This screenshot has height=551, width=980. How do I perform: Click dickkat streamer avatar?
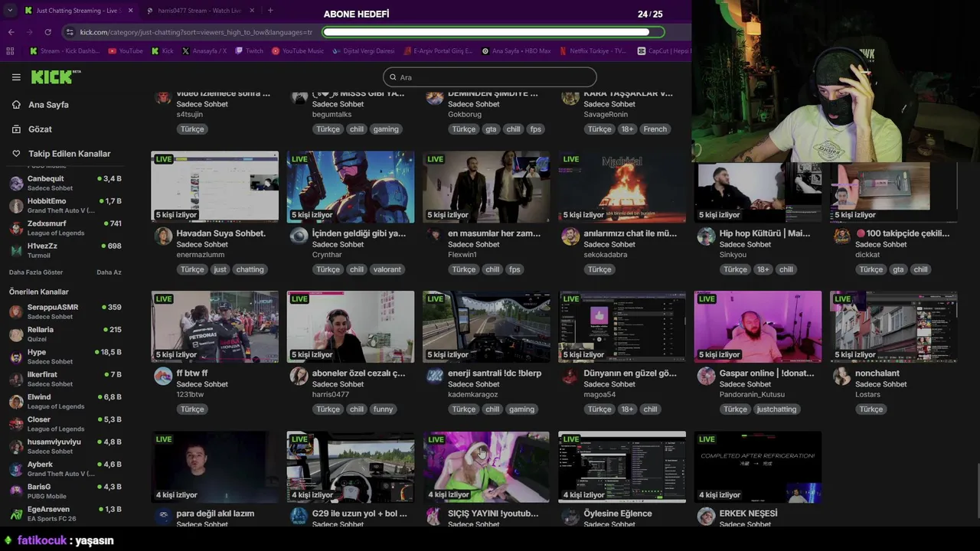[x=841, y=236]
